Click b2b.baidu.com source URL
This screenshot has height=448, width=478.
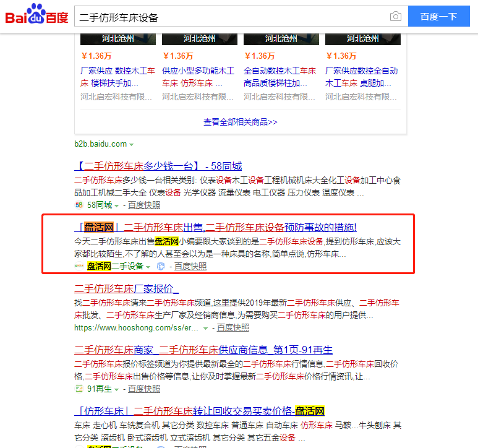(x=101, y=144)
